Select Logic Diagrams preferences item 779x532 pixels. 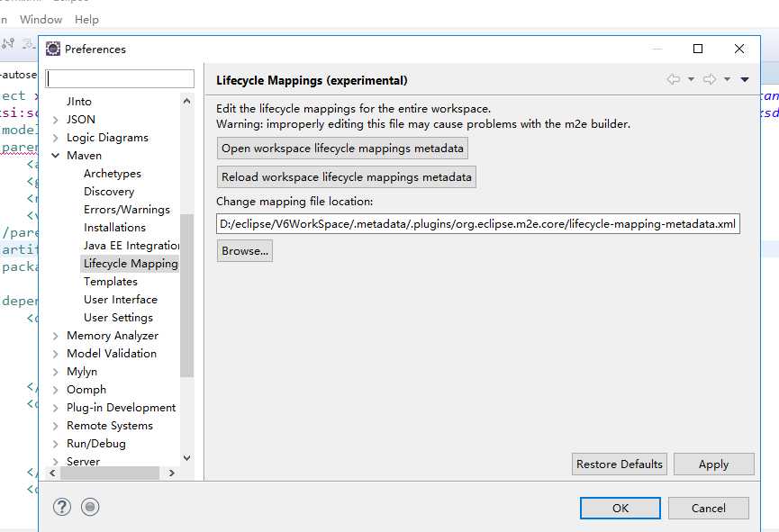[107, 138]
